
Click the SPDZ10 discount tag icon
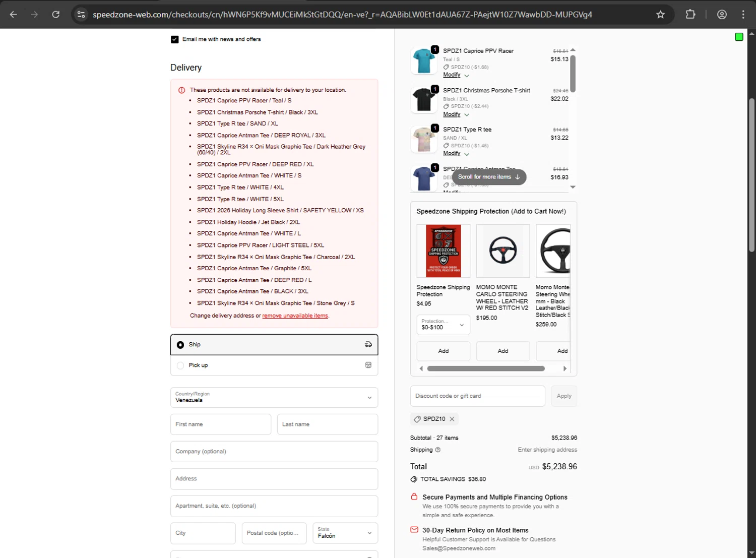pos(417,419)
